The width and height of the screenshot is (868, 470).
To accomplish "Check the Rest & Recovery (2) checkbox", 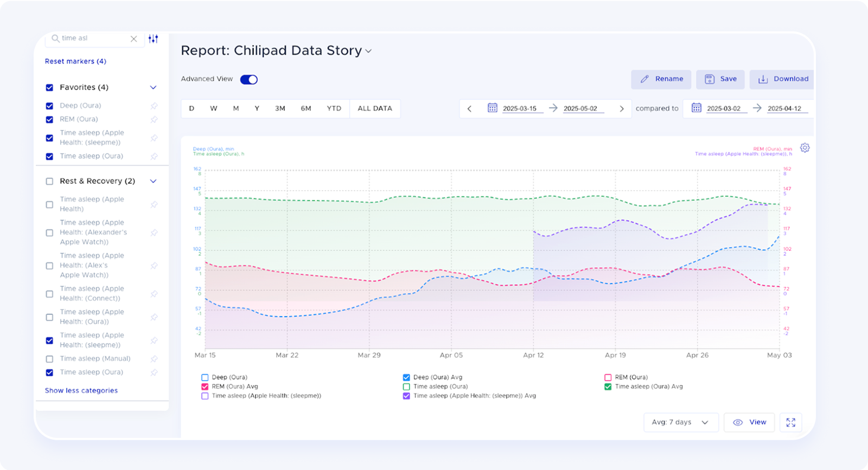I will [x=49, y=181].
